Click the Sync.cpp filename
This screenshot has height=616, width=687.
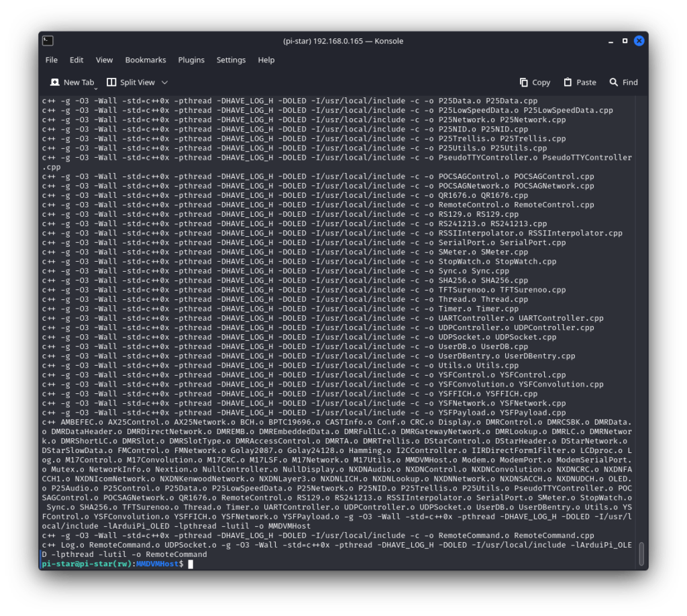click(490, 271)
